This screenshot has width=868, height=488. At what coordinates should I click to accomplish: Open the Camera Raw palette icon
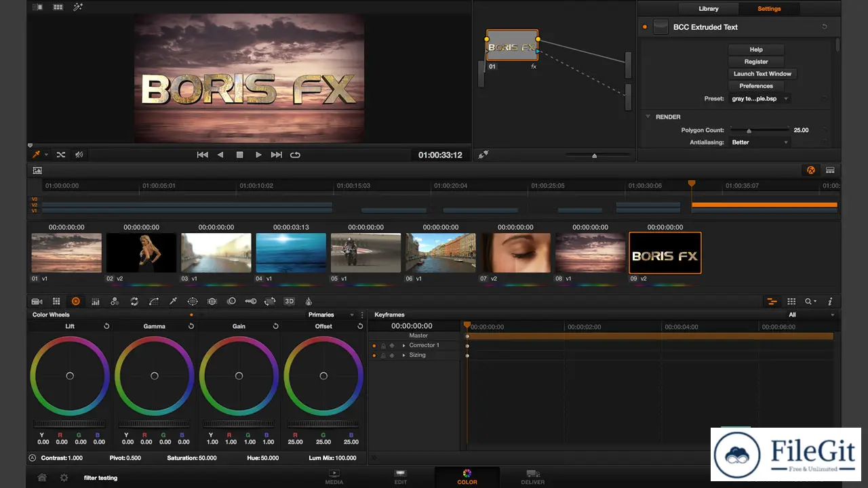(37, 301)
